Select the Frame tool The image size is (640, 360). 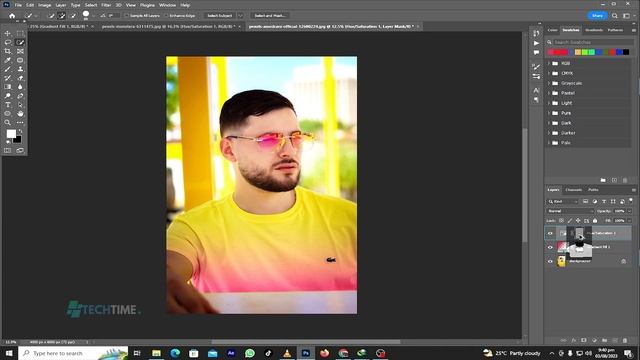click(20, 51)
